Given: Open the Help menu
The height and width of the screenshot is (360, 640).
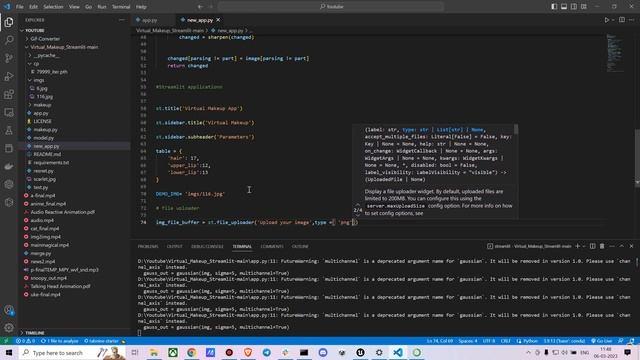Looking at the screenshot, I should tap(141, 7).
